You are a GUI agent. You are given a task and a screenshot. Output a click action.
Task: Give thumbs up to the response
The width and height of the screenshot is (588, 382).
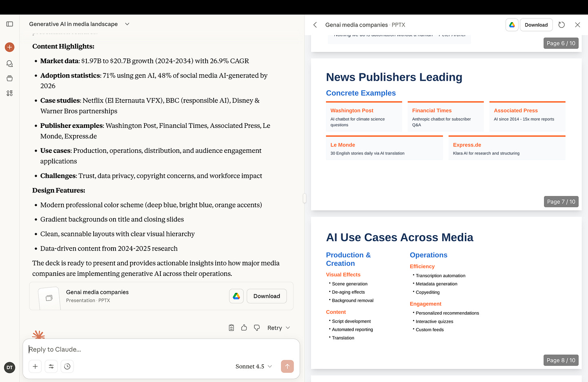tap(244, 328)
